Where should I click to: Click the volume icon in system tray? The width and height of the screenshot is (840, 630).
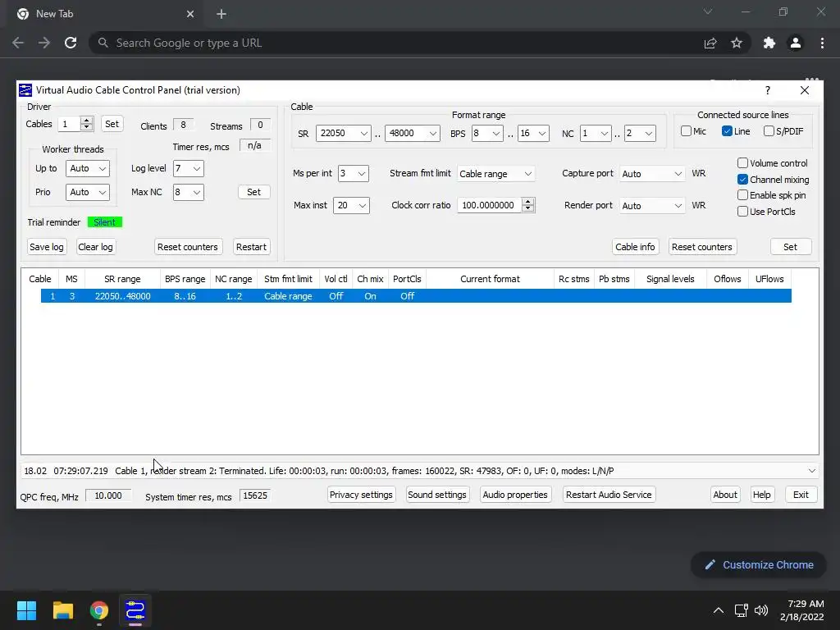tap(760, 610)
